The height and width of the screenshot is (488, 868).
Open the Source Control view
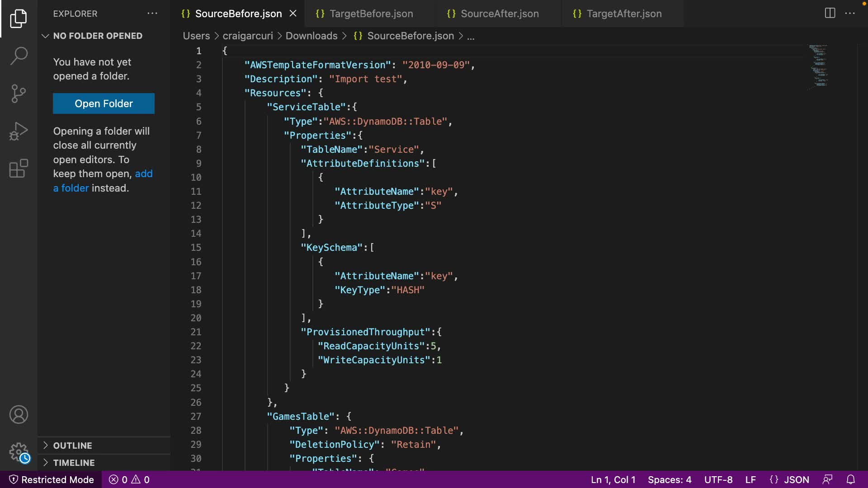tap(19, 94)
